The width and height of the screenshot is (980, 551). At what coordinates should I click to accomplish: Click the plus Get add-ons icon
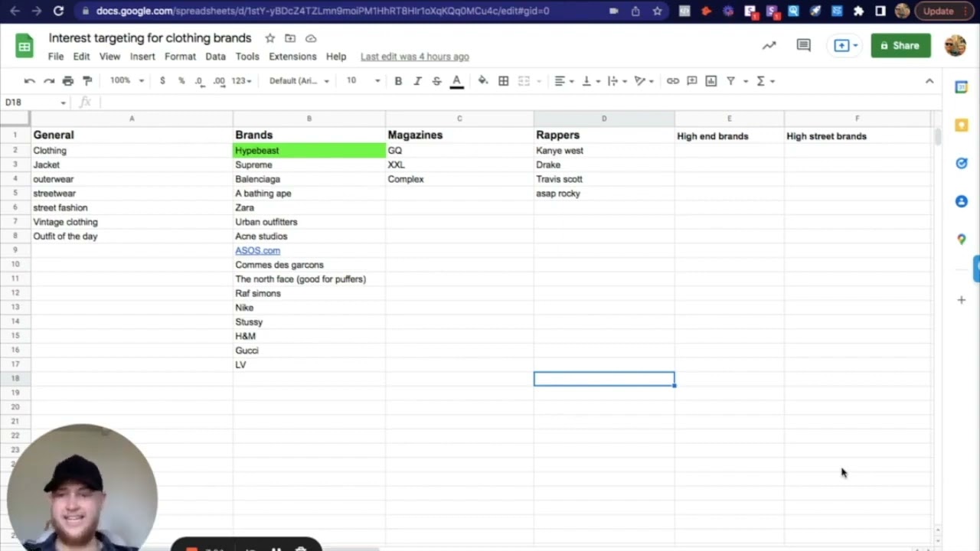click(962, 300)
